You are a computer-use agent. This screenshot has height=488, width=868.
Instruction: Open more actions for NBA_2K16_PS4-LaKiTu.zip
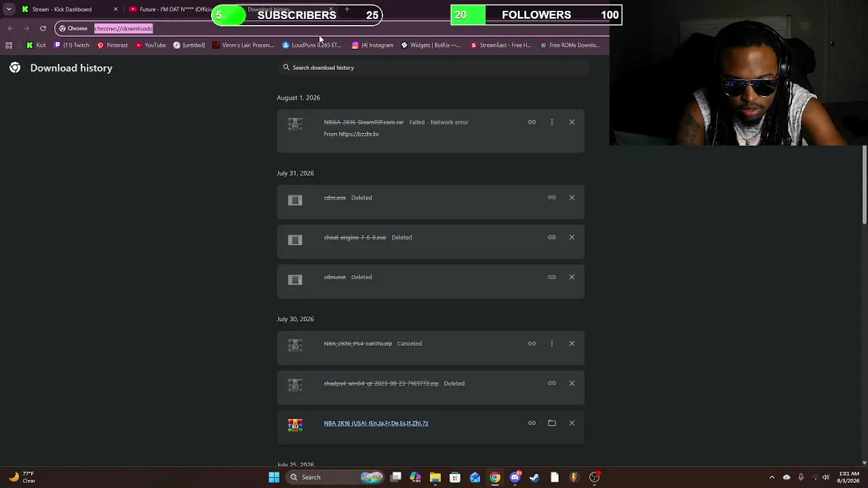(552, 344)
